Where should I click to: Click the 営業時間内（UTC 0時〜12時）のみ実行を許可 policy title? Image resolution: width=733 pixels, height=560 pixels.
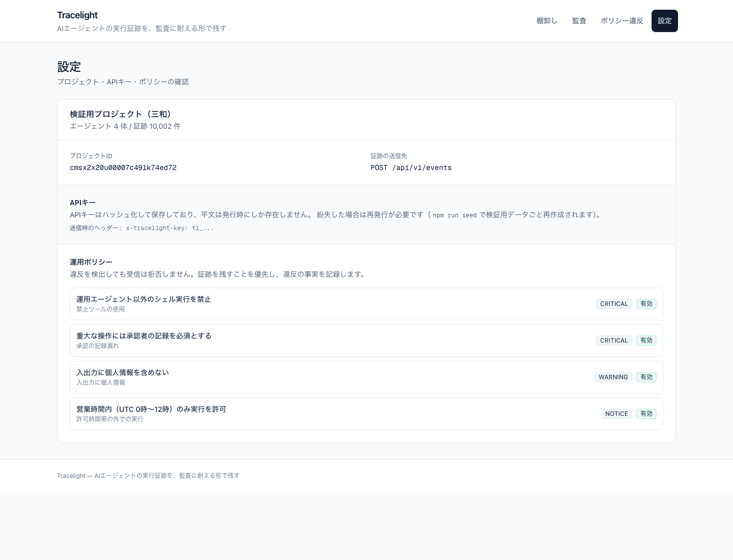click(x=151, y=409)
